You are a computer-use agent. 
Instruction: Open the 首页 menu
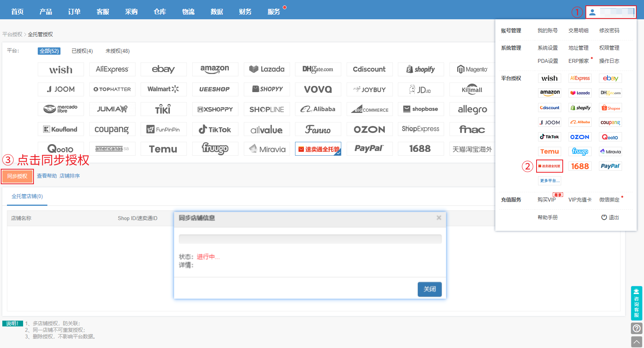pyautogui.click(x=17, y=12)
